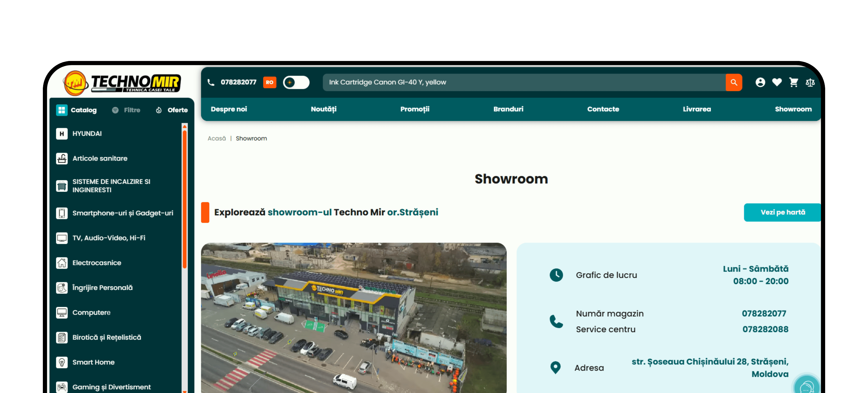Image resolution: width=868 pixels, height=393 pixels.
Task: Click the heating systems radiator icon
Action: click(x=62, y=186)
